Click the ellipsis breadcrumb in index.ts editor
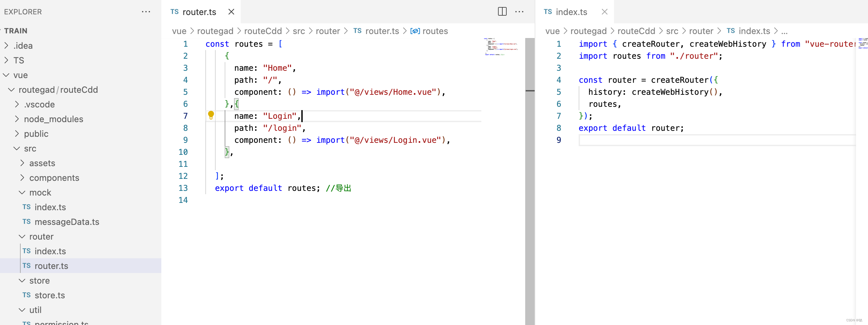Screen dimensions: 868x325 coord(784,32)
